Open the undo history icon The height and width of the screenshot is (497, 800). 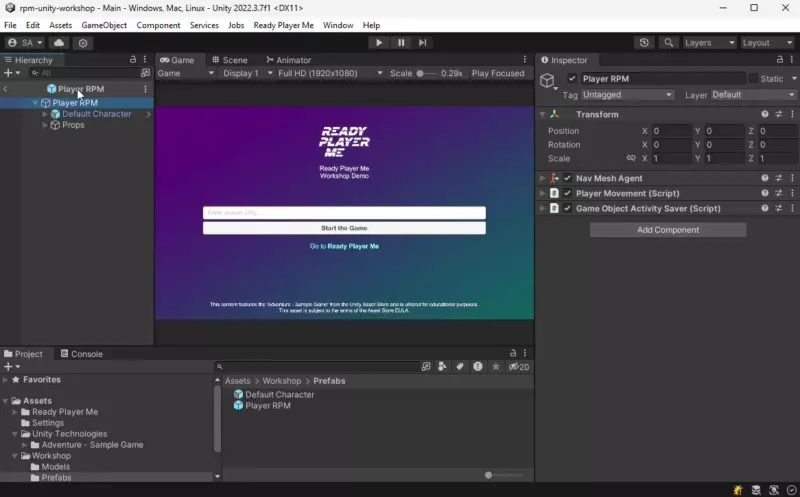pyautogui.click(x=644, y=42)
